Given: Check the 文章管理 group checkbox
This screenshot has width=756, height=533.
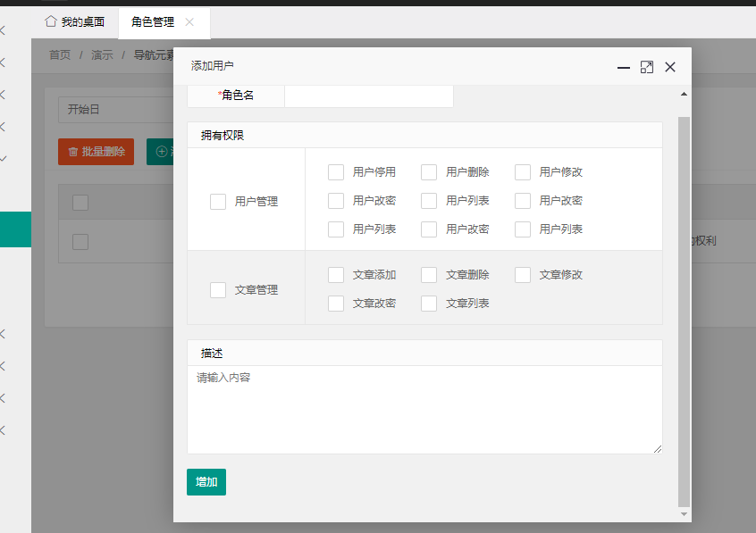Looking at the screenshot, I should 217,289.
